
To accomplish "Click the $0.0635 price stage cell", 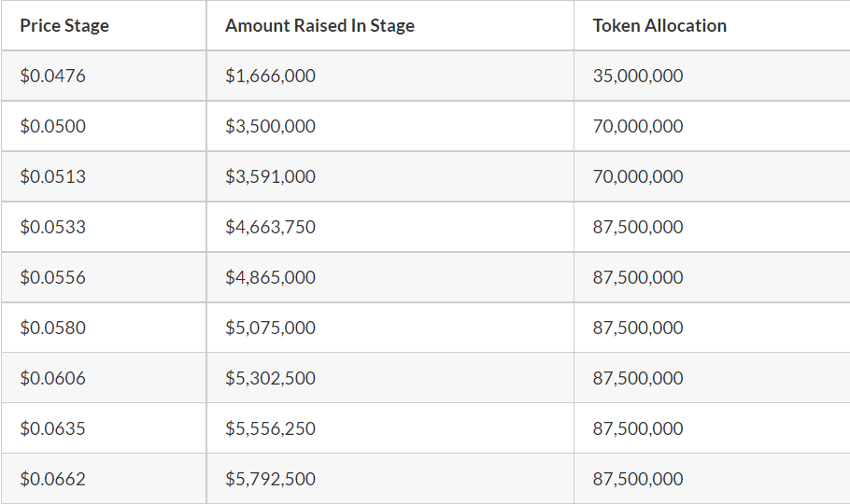I will (x=104, y=428).
